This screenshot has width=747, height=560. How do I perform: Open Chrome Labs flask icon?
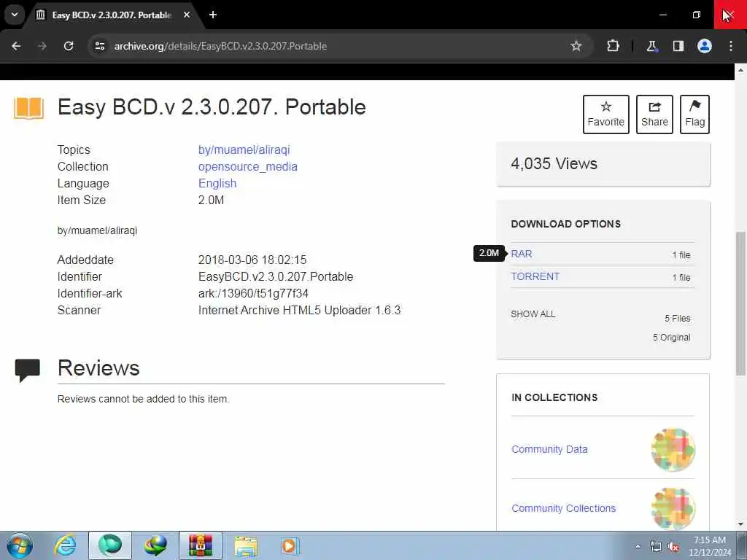(651, 46)
